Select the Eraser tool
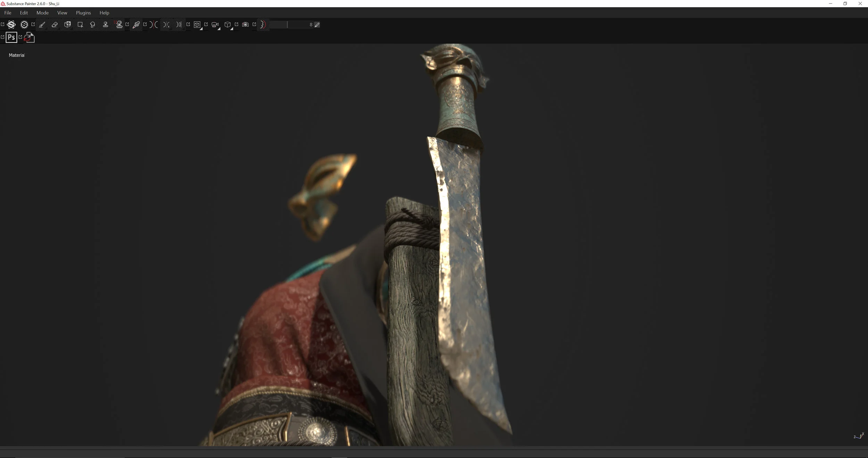This screenshot has width=868, height=458. 55,25
